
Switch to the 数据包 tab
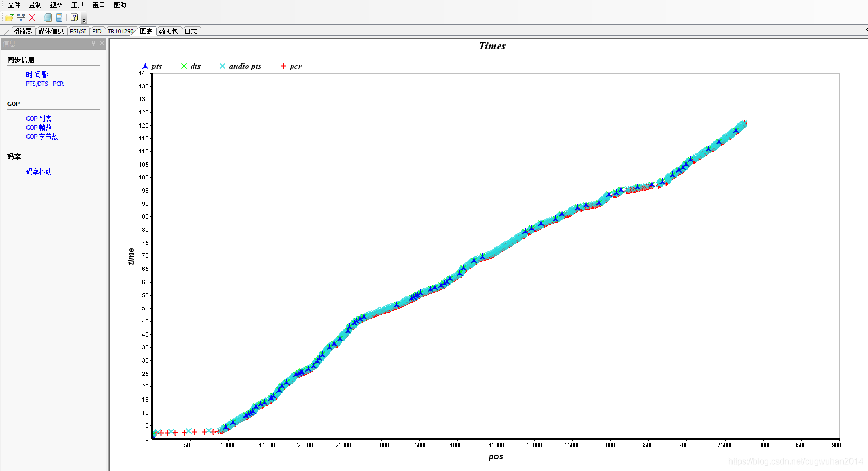click(168, 31)
